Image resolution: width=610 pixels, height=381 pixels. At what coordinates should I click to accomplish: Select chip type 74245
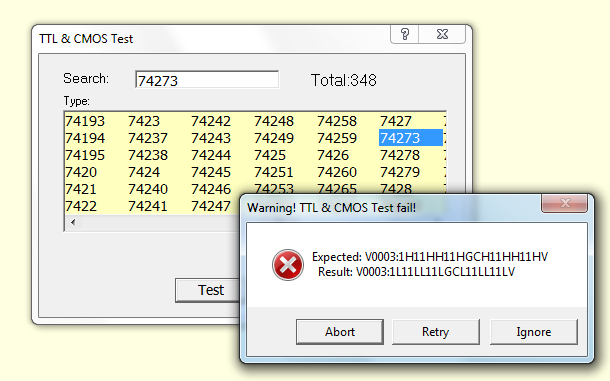(211, 172)
